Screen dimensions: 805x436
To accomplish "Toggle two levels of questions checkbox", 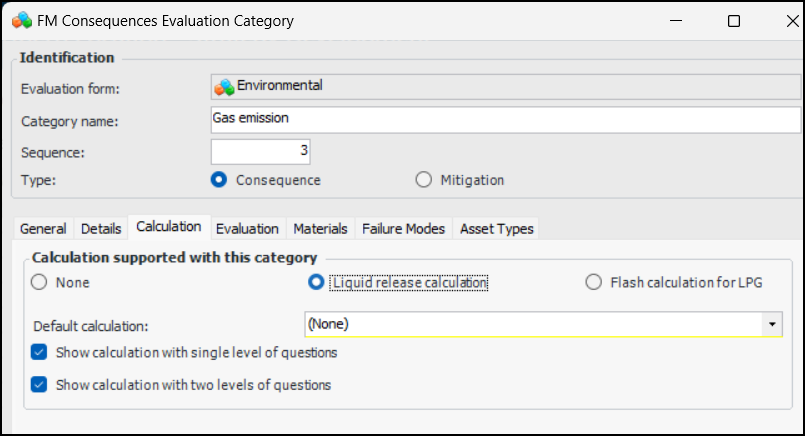I will click(39, 384).
